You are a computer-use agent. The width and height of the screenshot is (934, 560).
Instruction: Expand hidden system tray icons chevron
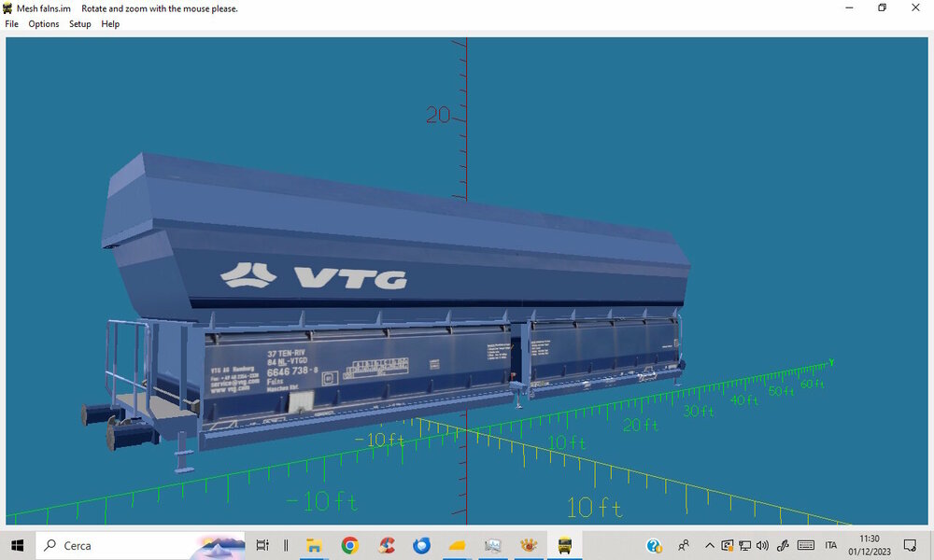710,545
